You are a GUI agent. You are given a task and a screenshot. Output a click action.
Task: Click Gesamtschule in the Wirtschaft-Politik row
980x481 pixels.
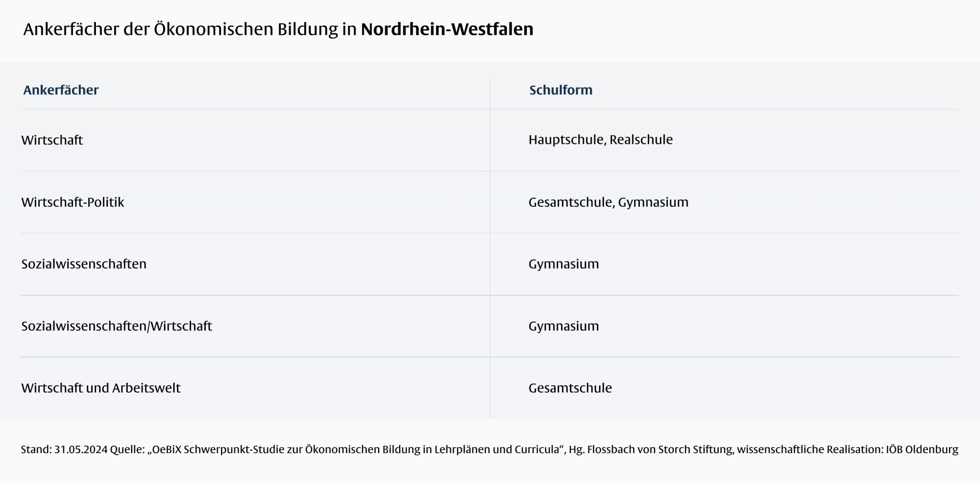(x=570, y=202)
